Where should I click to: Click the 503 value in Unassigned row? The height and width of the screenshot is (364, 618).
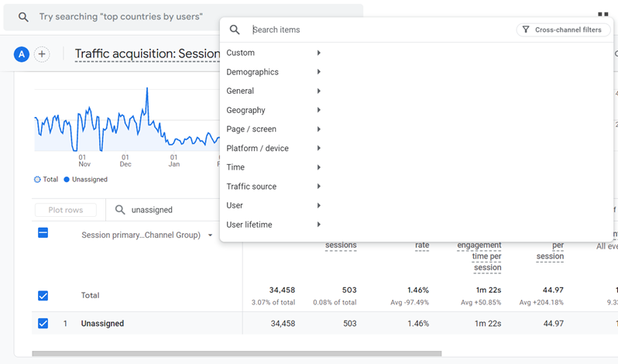pos(349,324)
